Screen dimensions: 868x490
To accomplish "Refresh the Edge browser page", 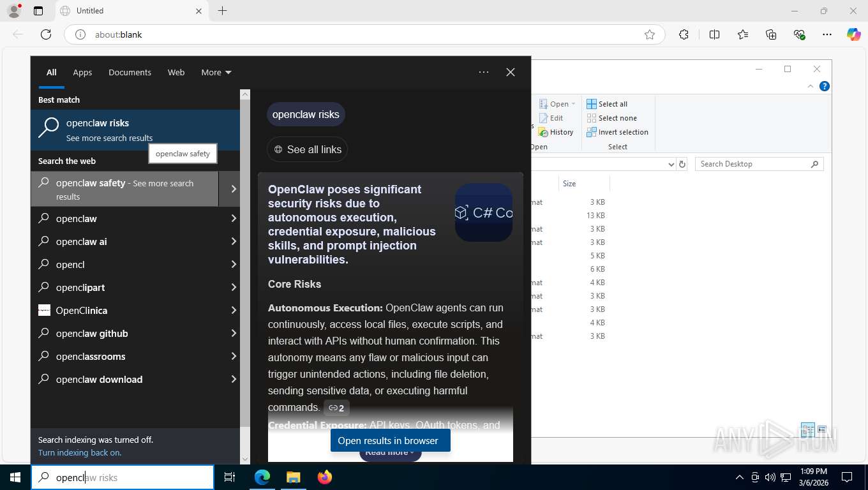I will click(46, 34).
